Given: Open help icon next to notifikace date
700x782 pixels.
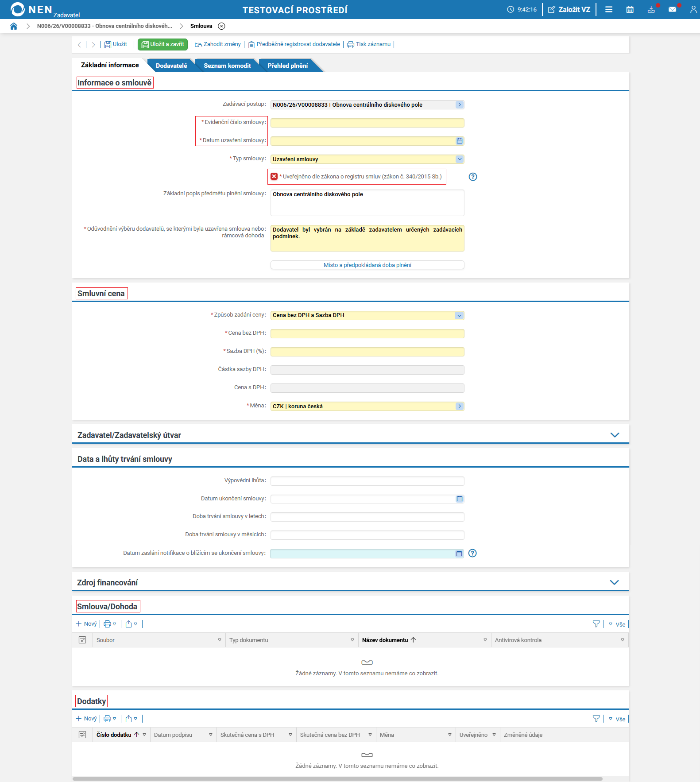Looking at the screenshot, I should 472,553.
